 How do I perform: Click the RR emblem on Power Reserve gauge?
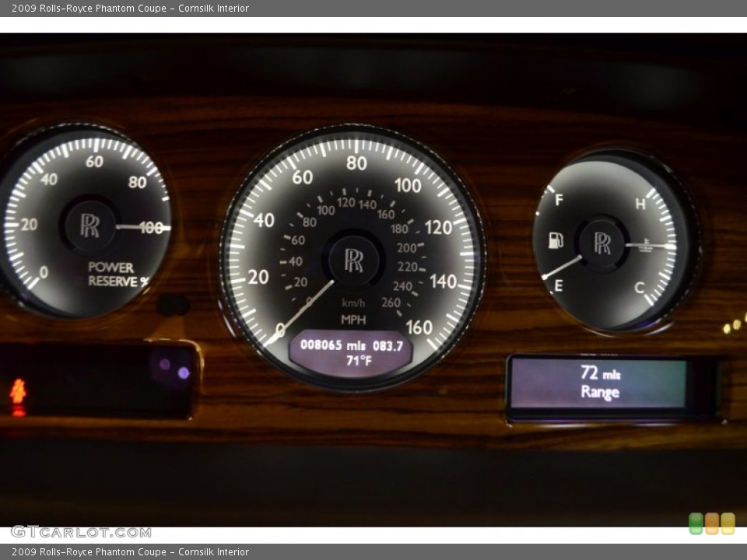tap(90, 226)
